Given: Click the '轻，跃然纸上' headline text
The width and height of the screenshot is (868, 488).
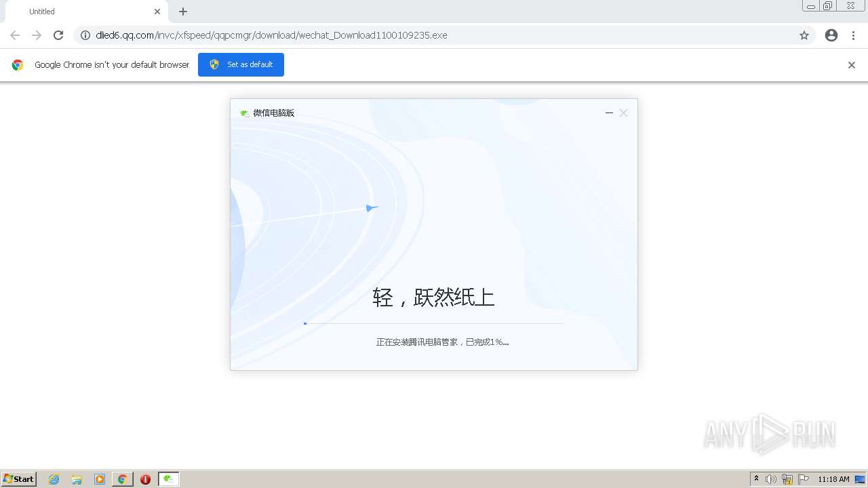Looking at the screenshot, I should click(433, 298).
